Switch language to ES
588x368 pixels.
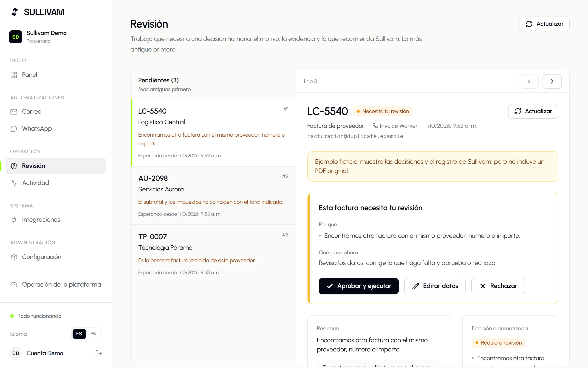tap(79, 334)
